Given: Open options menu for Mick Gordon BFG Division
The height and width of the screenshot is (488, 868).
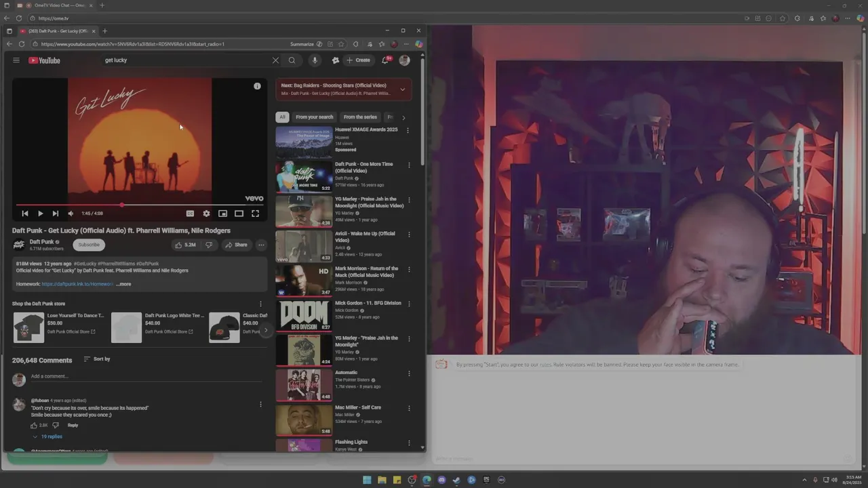Looking at the screenshot, I should click(408, 304).
